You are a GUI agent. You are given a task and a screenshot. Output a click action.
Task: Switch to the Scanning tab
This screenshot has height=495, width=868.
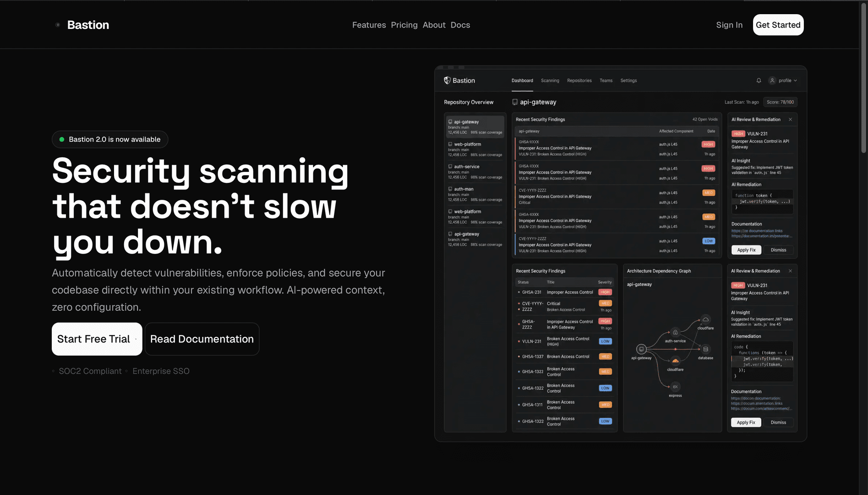coord(550,81)
